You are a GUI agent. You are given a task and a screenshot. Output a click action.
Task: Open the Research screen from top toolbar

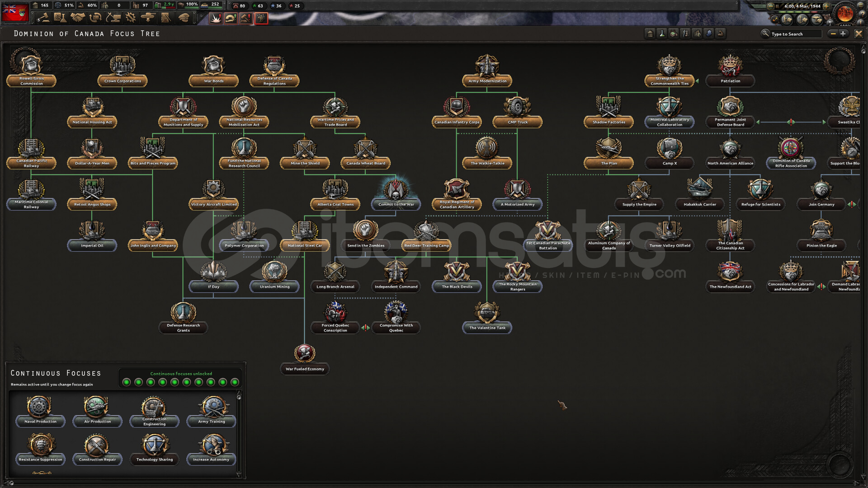click(x=60, y=18)
